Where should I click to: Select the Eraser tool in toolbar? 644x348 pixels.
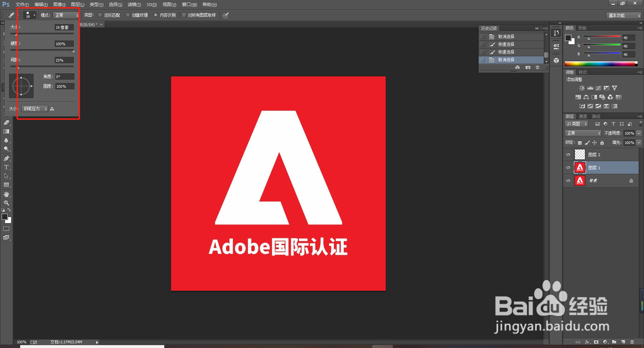coord(6,123)
